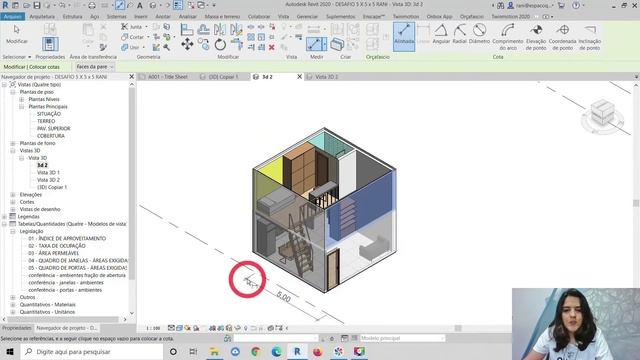The image size is (640, 360).
Task: Click the Windows Start button
Action: point(10,351)
